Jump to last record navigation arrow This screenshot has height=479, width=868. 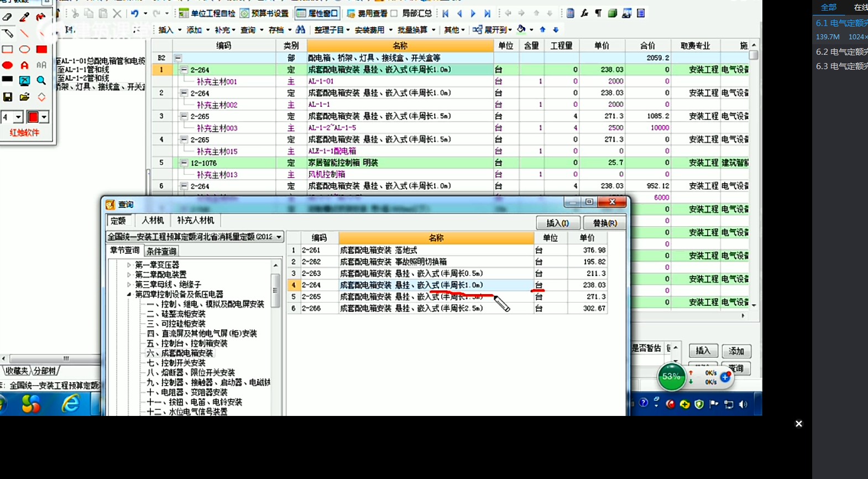click(487, 13)
